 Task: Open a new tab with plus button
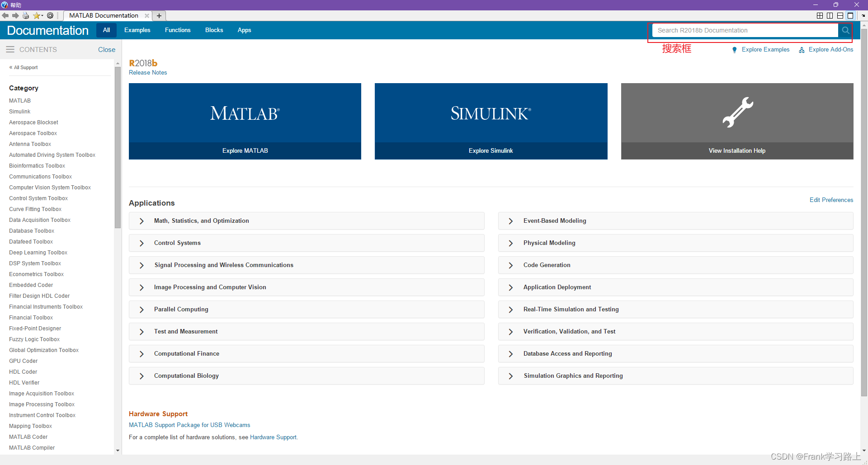coord(159,15)
